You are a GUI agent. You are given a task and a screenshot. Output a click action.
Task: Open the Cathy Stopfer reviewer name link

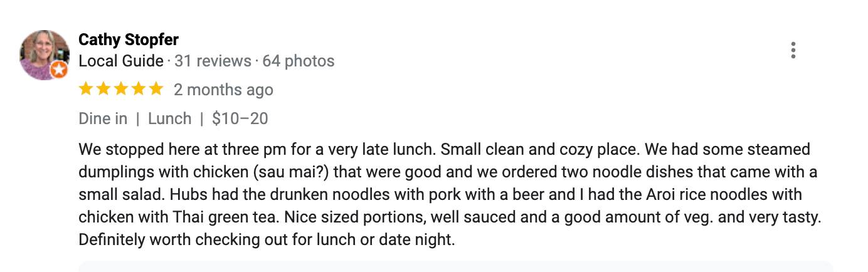[129, 39]
